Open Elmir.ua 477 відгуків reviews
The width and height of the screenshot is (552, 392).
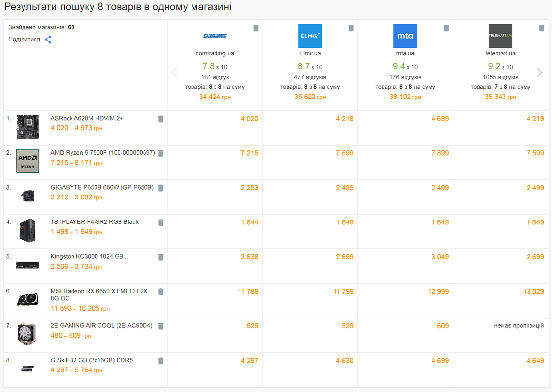[x=310, y=77]
